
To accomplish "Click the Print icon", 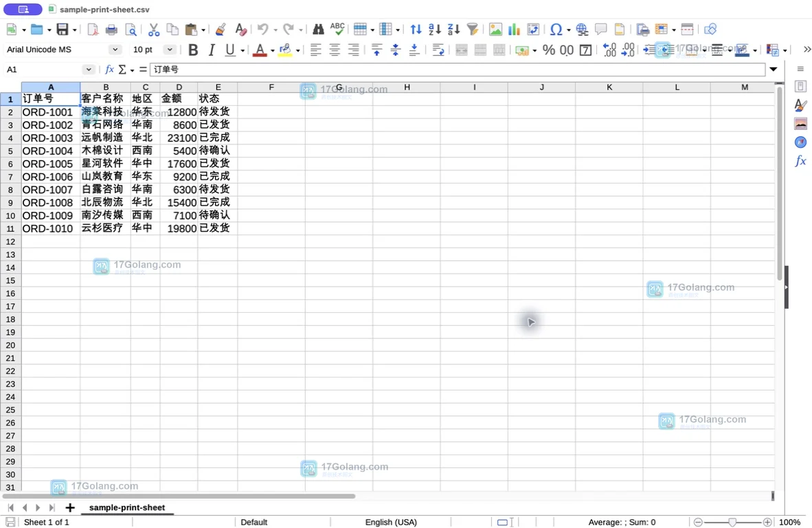I will pos(111,30).
